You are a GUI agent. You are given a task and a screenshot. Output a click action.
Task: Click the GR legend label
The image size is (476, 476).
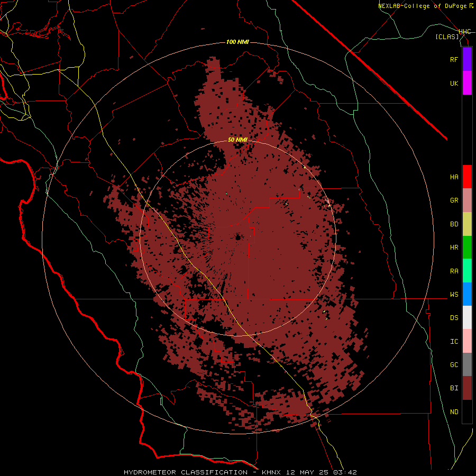pyautogui.click(x=454, y=200)
